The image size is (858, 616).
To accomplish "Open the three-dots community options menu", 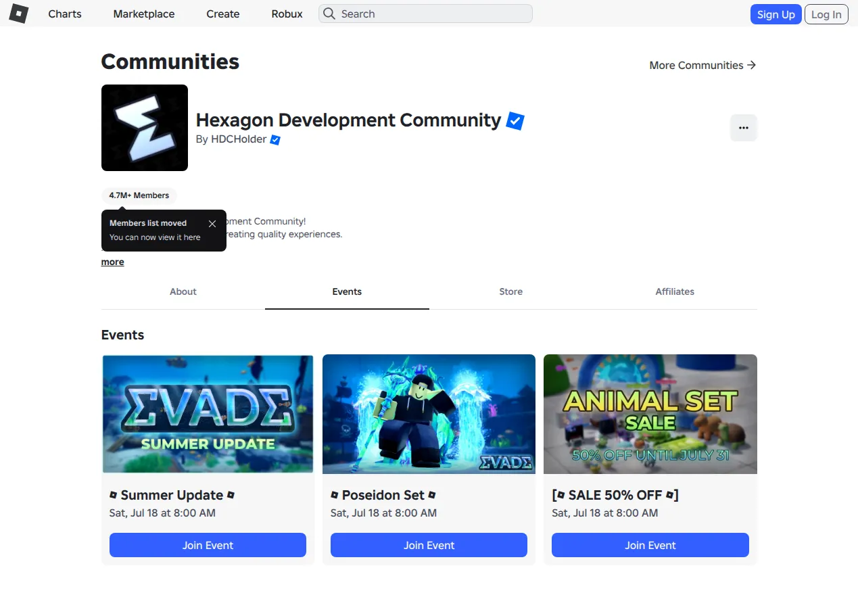I will [x=744, y=128].
